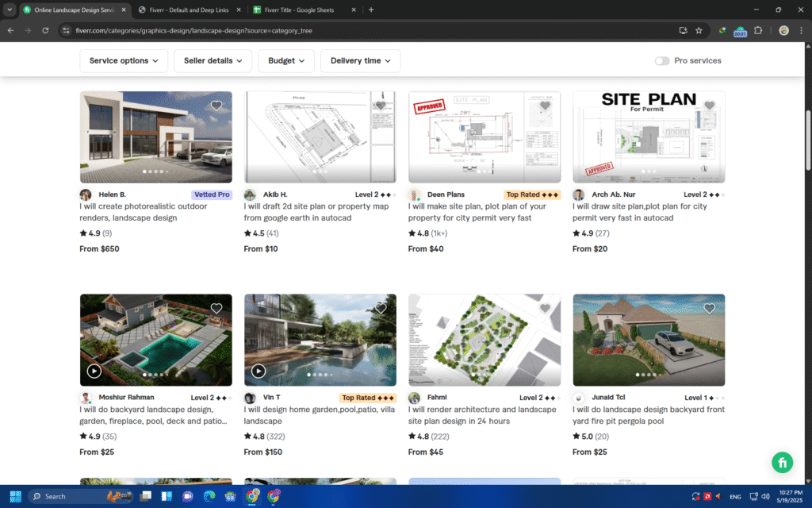This screenshot has height=508, width=812.
Task: Open Junaid Tcl's backyard fire pit gig title
Action: coord(649,415)
